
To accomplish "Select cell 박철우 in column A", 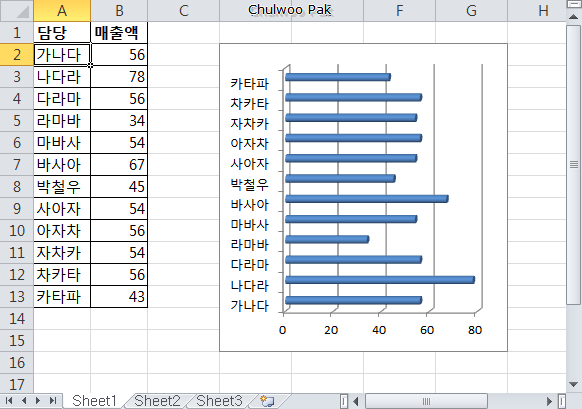I will click(62, 186).
